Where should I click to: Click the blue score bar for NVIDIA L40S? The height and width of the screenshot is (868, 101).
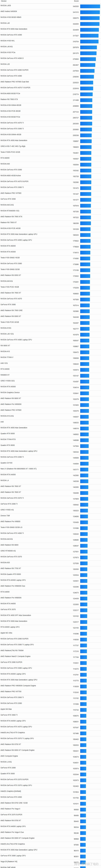point(90,6)
